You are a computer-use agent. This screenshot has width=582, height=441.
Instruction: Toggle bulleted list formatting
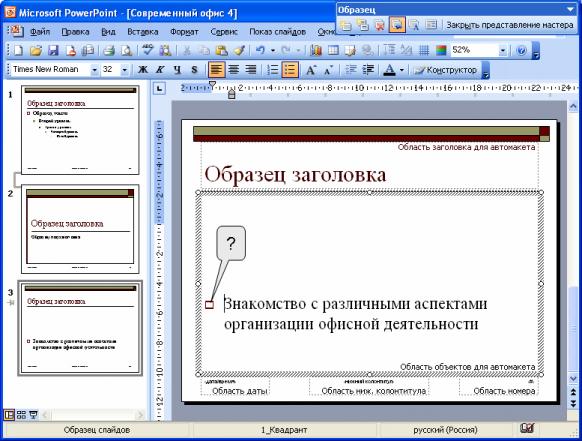[x=290, y=70]
